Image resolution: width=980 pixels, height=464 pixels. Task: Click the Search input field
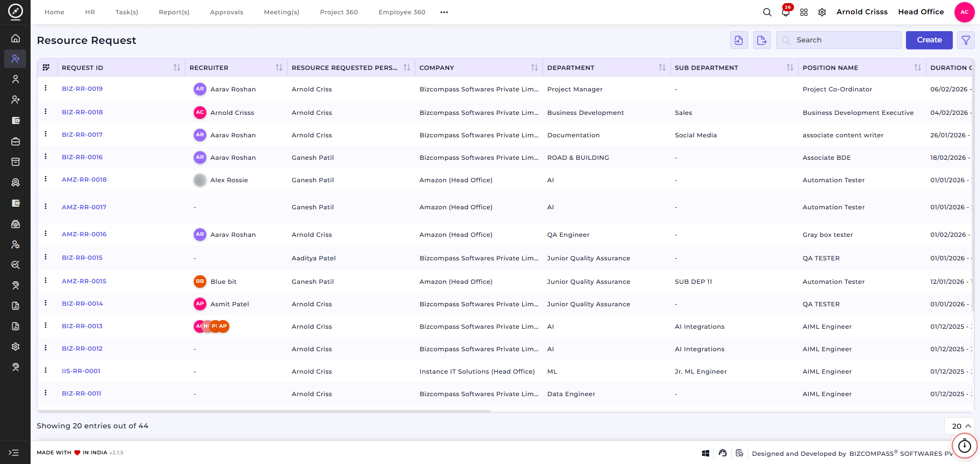pos(838,40)
